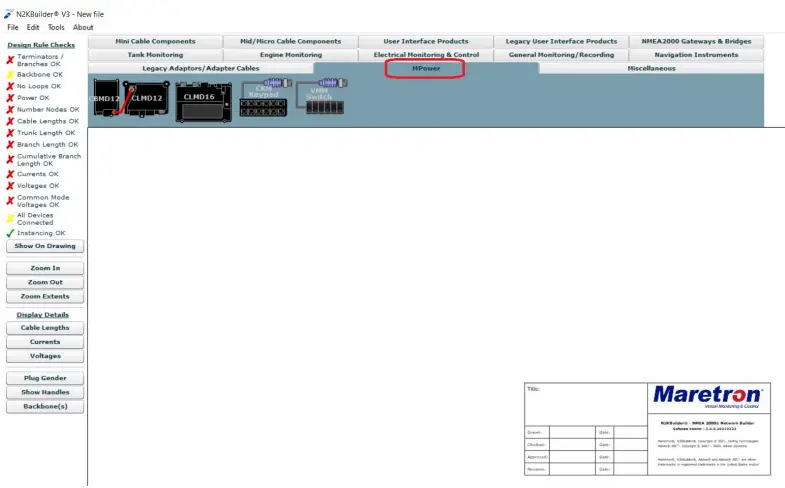Toggle Cable Lengths display details
Image resolution: width=785 pixels, height=488 pixels.
point(45,328)
